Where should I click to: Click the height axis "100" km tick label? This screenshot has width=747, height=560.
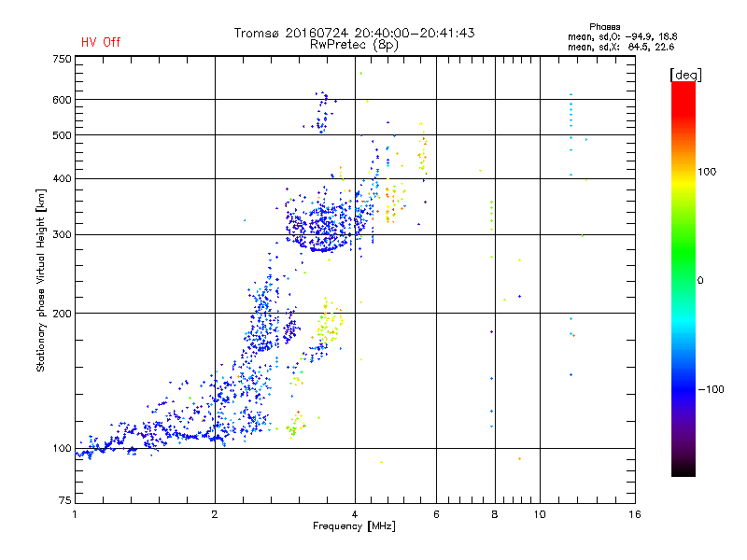tap(62, 449)
